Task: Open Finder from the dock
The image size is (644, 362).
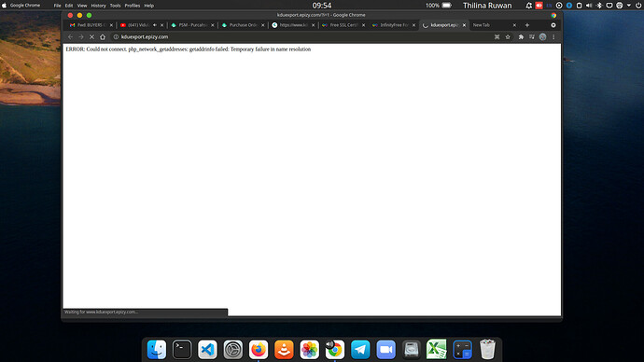Action: tap(157, 350)
